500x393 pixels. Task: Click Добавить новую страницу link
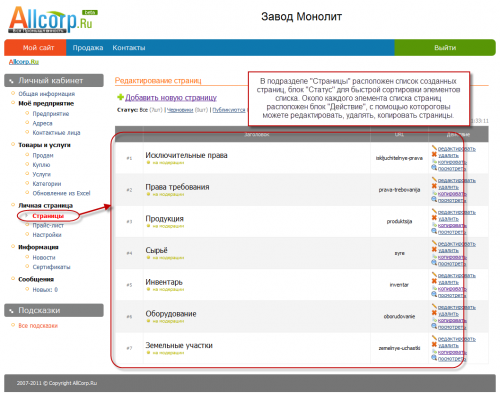[x=171, y=97]
